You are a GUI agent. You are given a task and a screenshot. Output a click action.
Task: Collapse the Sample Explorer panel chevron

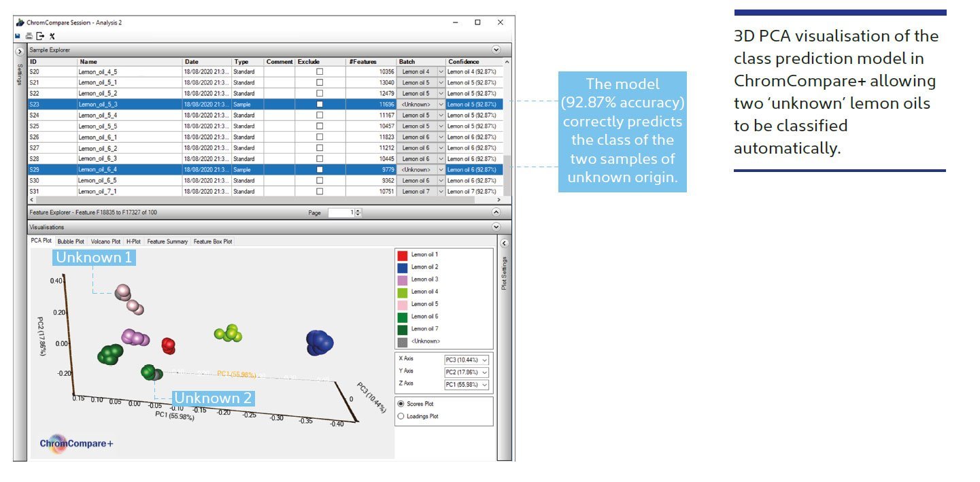(496, 50)
